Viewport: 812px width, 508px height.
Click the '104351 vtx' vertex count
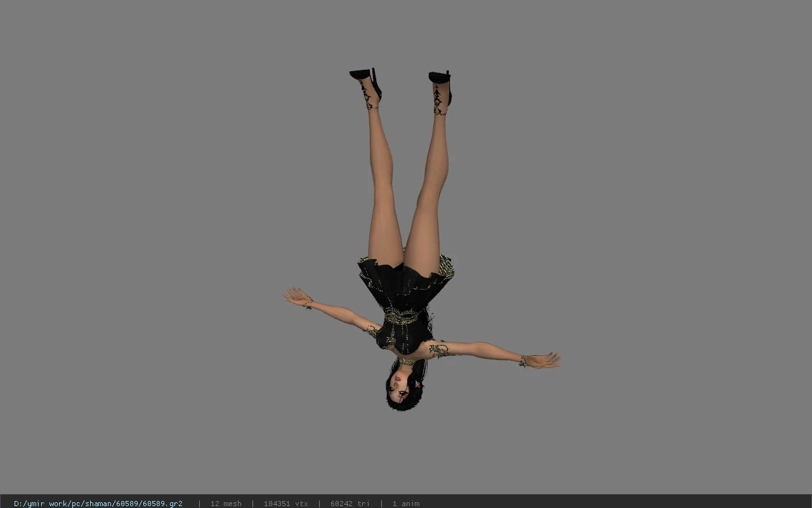pyautogui.click(x=286, y=504)
